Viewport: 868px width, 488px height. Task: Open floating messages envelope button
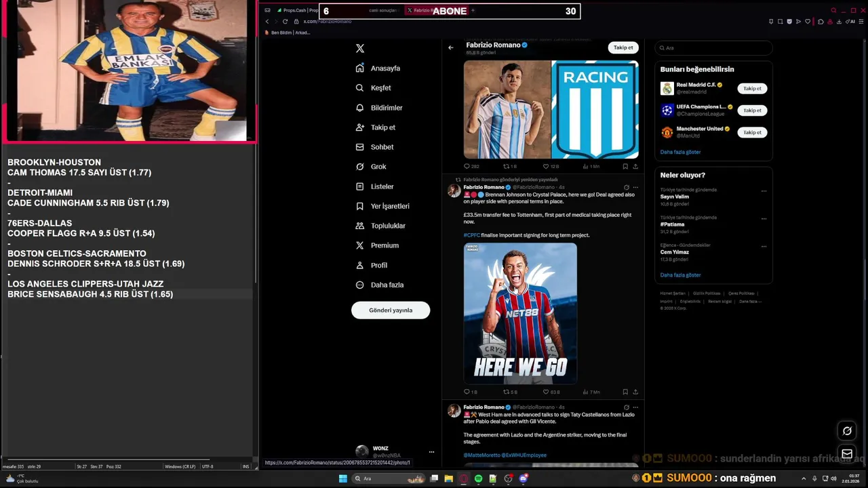pos(847,453)
